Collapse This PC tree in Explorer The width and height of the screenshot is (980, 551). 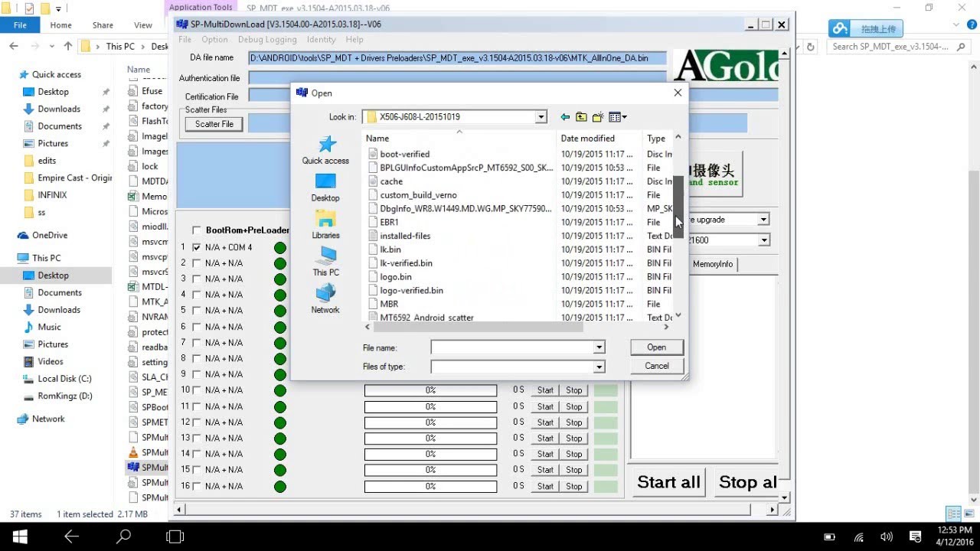click(21, 258)
